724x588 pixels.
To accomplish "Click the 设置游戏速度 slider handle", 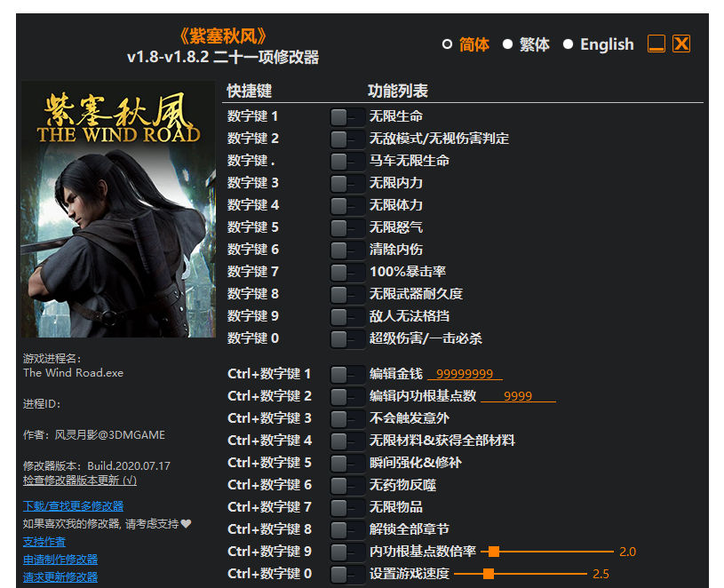I will 489,574.
